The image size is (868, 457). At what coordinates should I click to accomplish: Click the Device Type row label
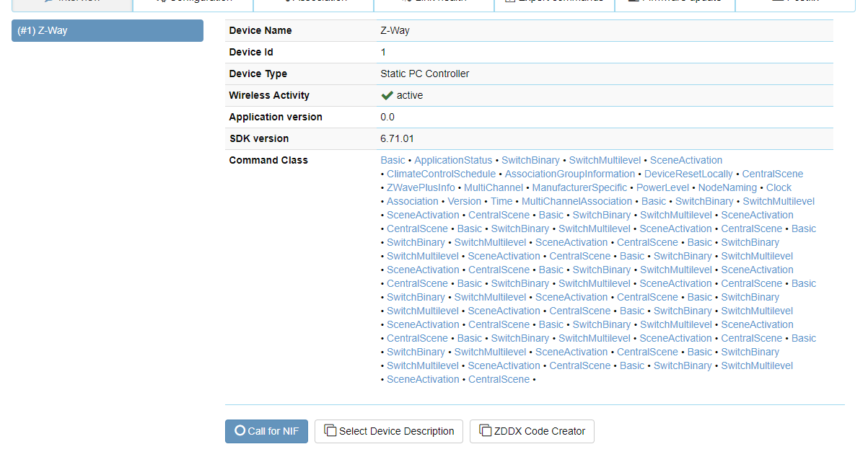(258, 74)
